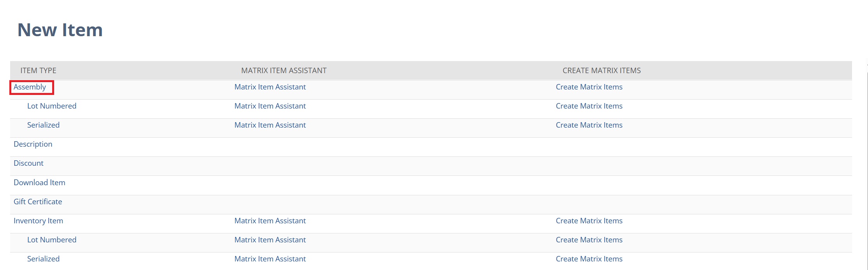Launch Matrix Item Assistant for Inventory Item row
Screen dimensions: 868x270
[270, 221]
